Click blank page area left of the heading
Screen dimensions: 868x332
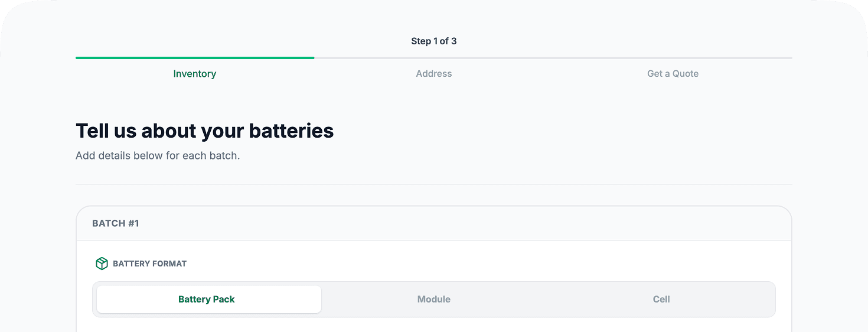(x=35, y=131)
